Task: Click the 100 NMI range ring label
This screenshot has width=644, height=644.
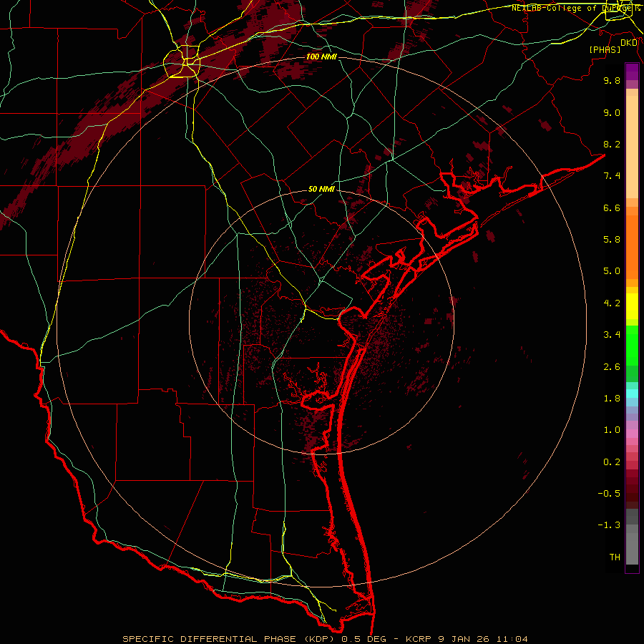Action: 321,57
